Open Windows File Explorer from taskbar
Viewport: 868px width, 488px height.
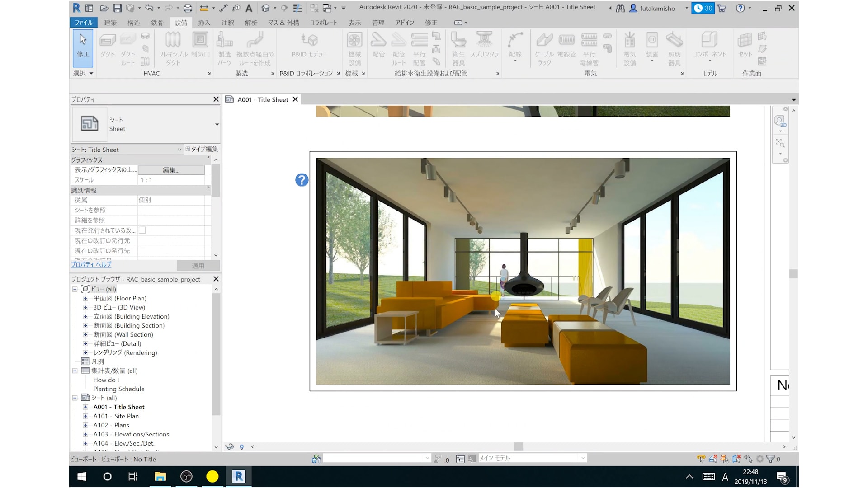pyautogui.click(x=160, y=476)
